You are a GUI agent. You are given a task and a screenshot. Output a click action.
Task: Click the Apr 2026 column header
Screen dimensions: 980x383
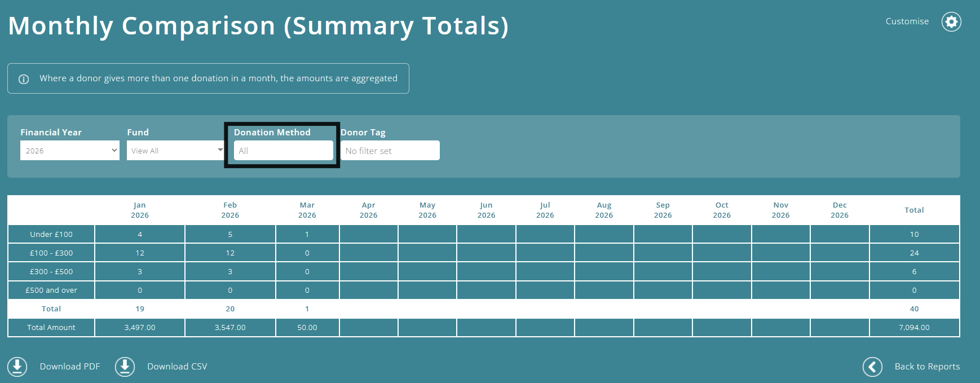pos(369,210)
